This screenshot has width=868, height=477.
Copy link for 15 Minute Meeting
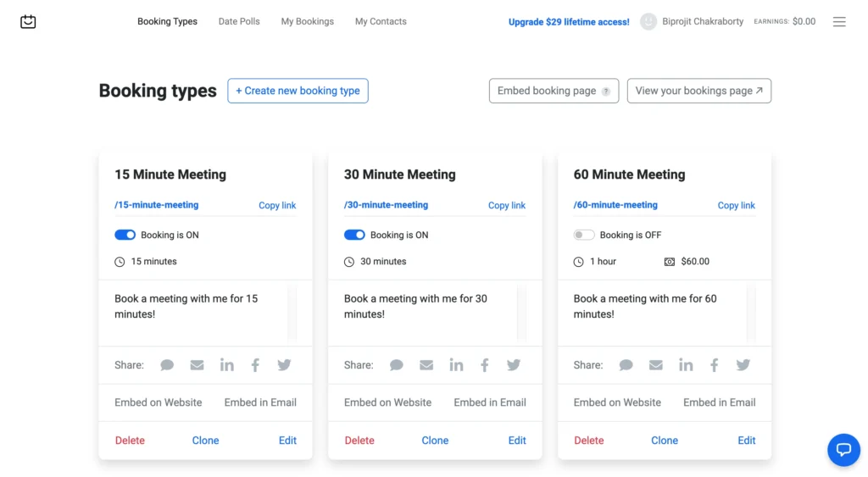(x=277, y=205)
